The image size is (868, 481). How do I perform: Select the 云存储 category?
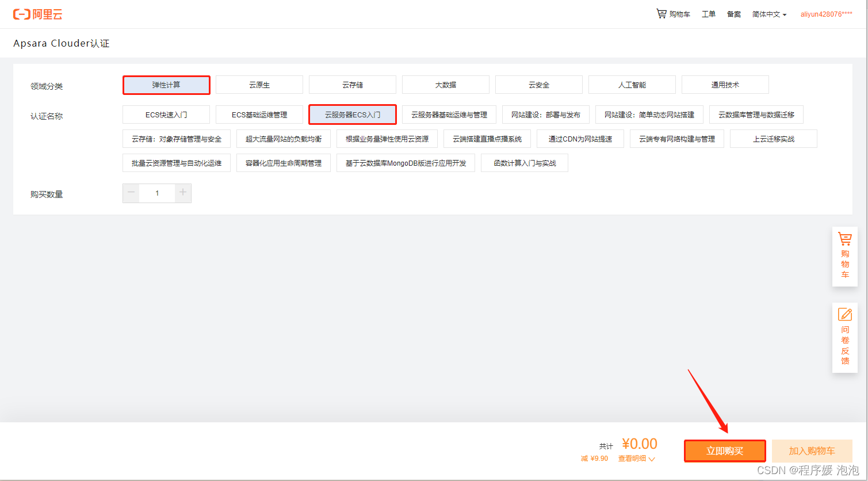[x=353, y=85]
